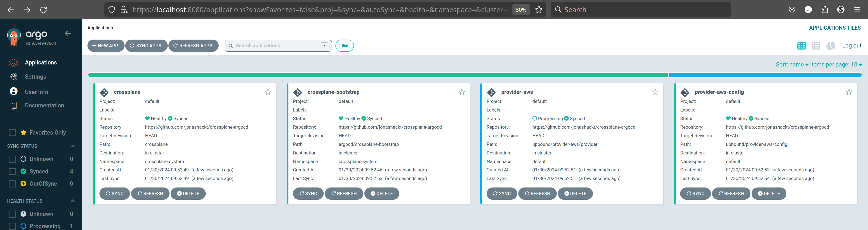
Task: Open Settings in the sidebar
Action: pos(35,77)
